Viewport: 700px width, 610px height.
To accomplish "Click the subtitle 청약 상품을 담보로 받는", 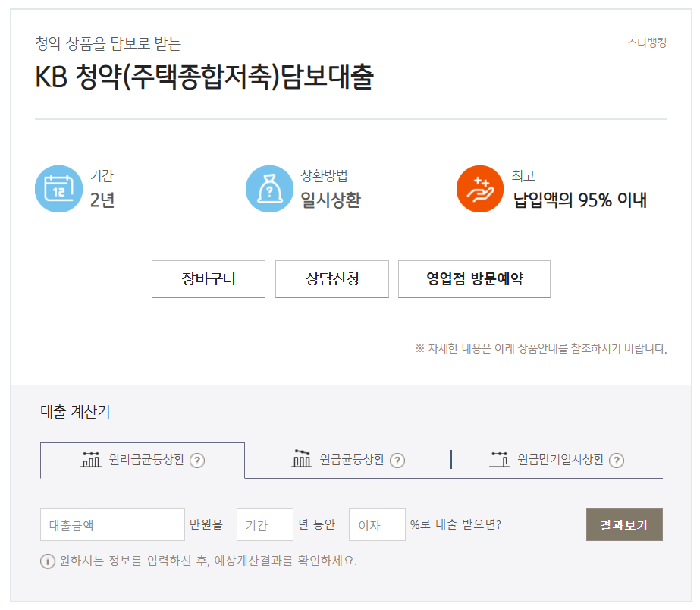I will (108, 44).
